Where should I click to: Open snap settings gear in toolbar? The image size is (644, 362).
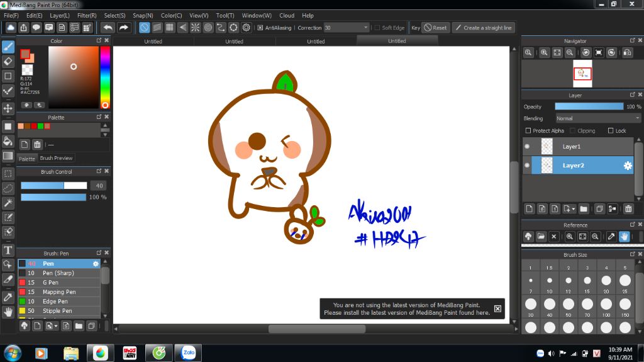click(x=247, y=28)
